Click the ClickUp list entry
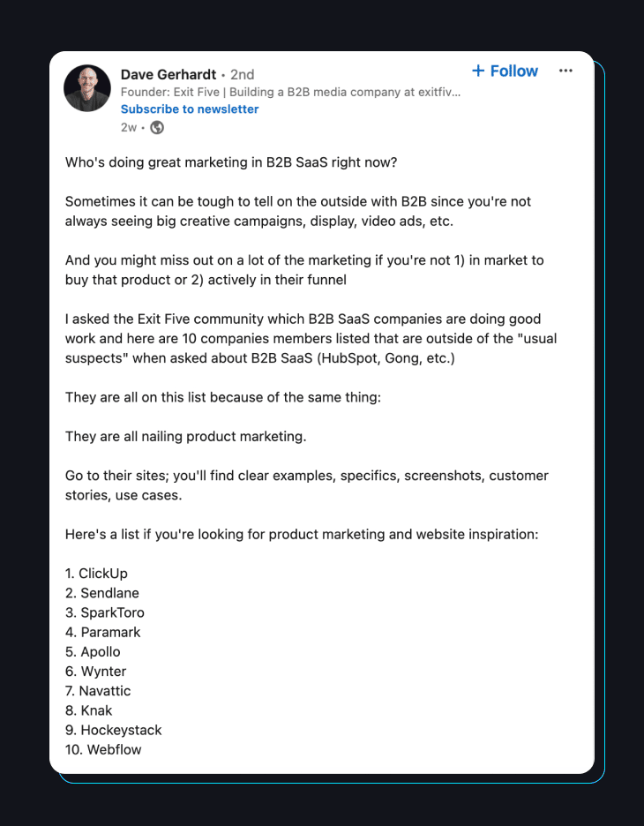The height and width of the screenshot is (826, 644). [x=96, y=574]
